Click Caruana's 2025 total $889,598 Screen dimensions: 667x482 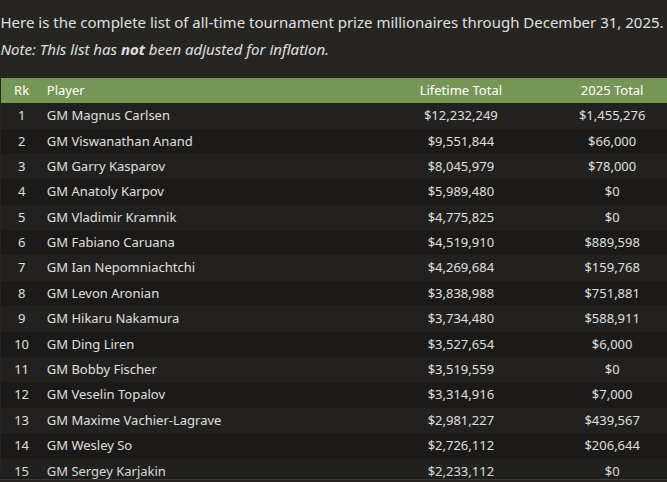[x=612, y=242]
